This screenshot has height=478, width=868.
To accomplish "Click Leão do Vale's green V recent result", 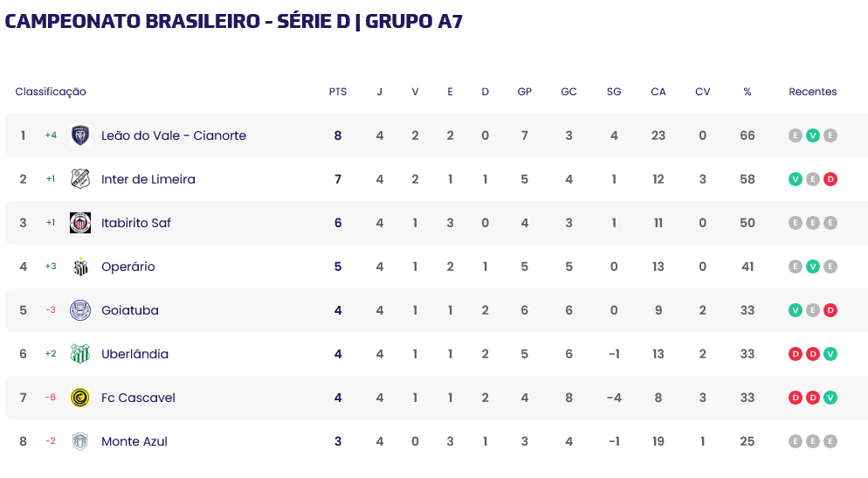I will 813,135.
